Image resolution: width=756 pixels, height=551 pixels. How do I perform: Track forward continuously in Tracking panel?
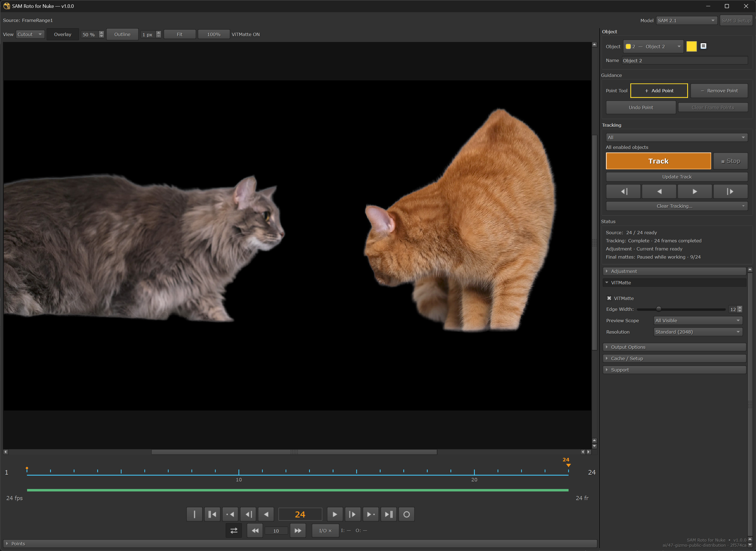pos(695,191)
